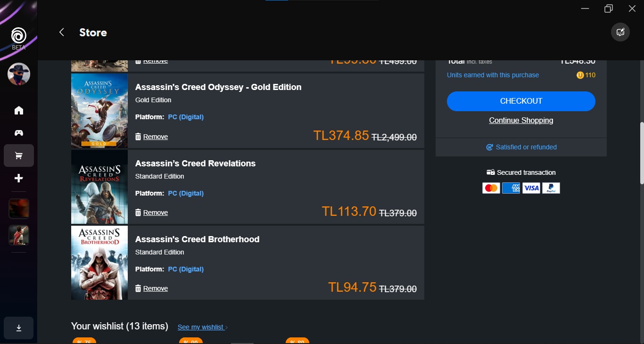The width and height of the screenshot is (644, 344).
Task: Click the Secured transaction lock icon
Action: click(x=491, y=172)
